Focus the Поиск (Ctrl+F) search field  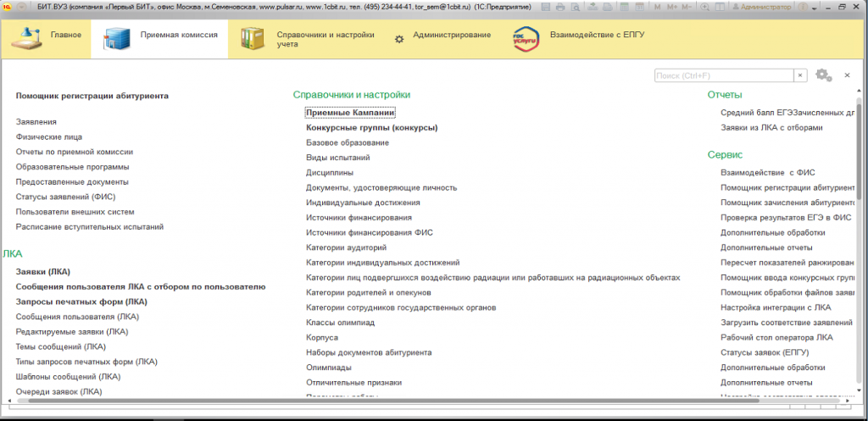pyautogui.click(x=725, y=75)
